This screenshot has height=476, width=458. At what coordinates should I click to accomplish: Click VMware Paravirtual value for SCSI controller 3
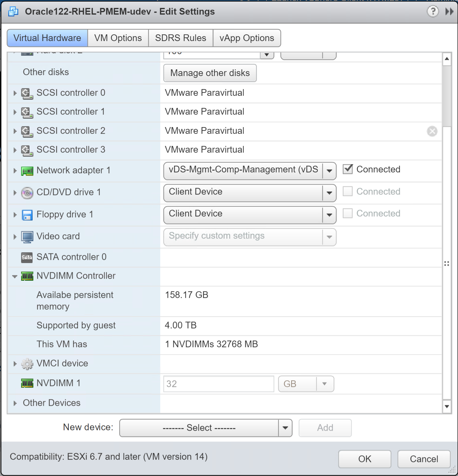pos(204,150)
